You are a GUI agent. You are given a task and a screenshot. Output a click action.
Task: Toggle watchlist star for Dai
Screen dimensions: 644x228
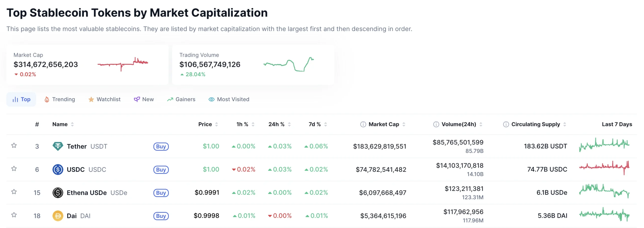coord(14,215)
